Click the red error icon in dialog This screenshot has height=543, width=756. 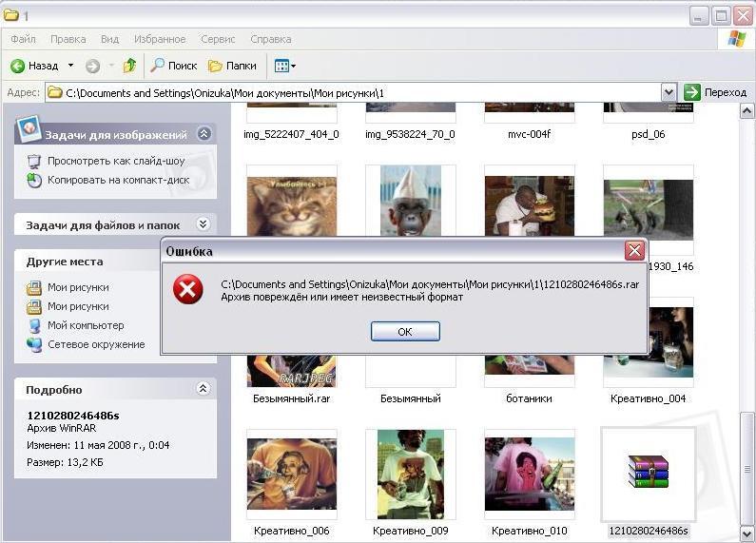pyautogui.click(x=187, y=289)
